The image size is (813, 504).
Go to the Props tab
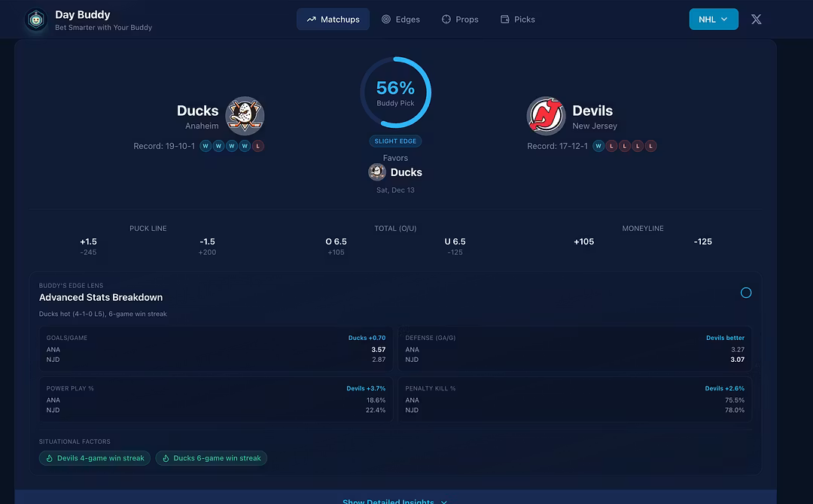[460, 20]
